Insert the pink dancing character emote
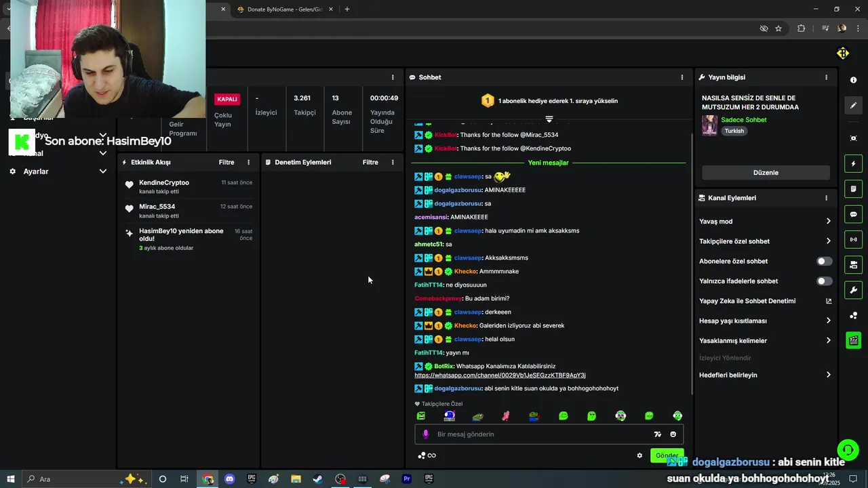868x488 pixels. [x=505, y=416]
